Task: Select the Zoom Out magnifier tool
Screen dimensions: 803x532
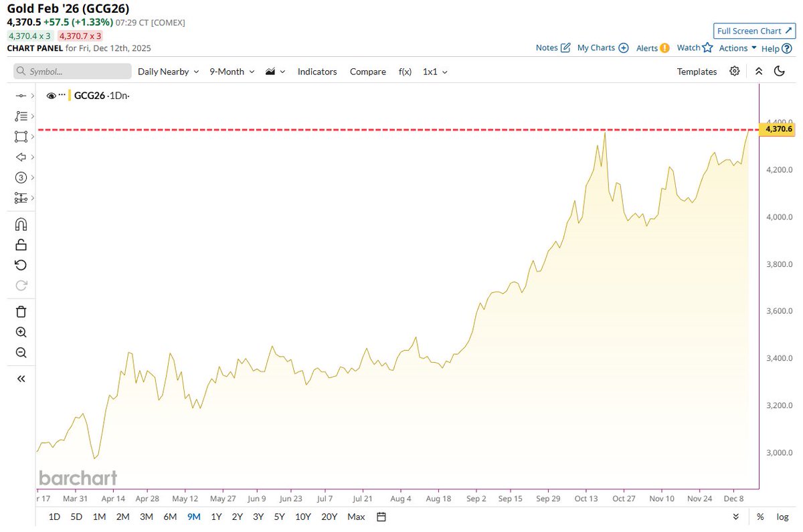Action: point(21,353)
